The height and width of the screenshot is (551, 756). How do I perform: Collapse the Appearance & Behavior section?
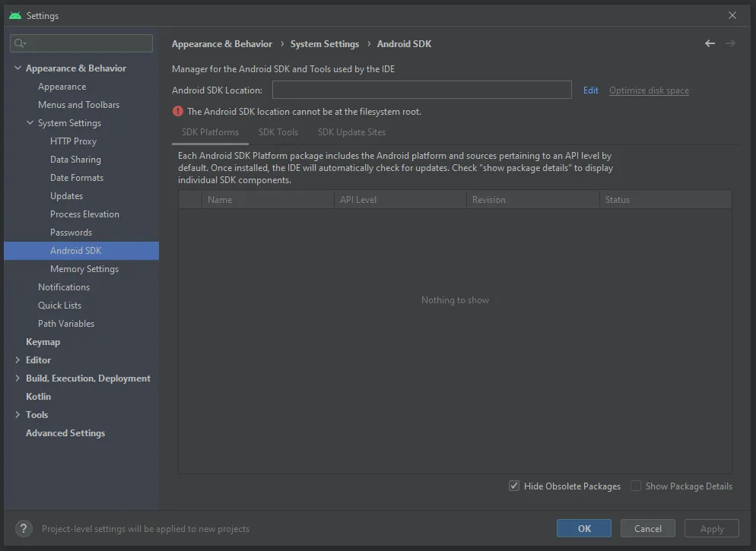[17, 68]
